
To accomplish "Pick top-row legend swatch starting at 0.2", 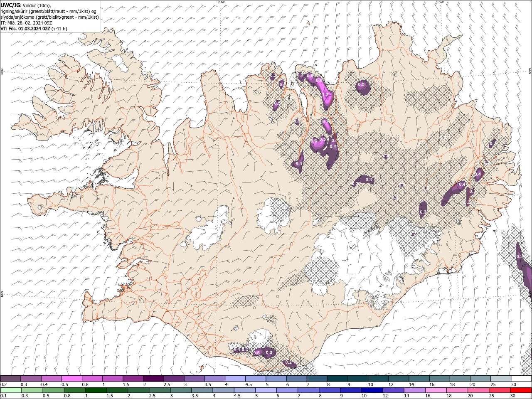I will point(10,379).
